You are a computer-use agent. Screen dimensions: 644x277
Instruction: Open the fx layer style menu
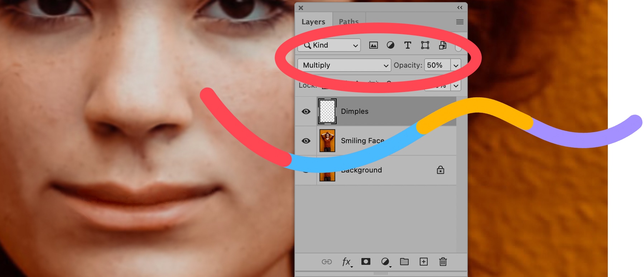pos(346,262)
